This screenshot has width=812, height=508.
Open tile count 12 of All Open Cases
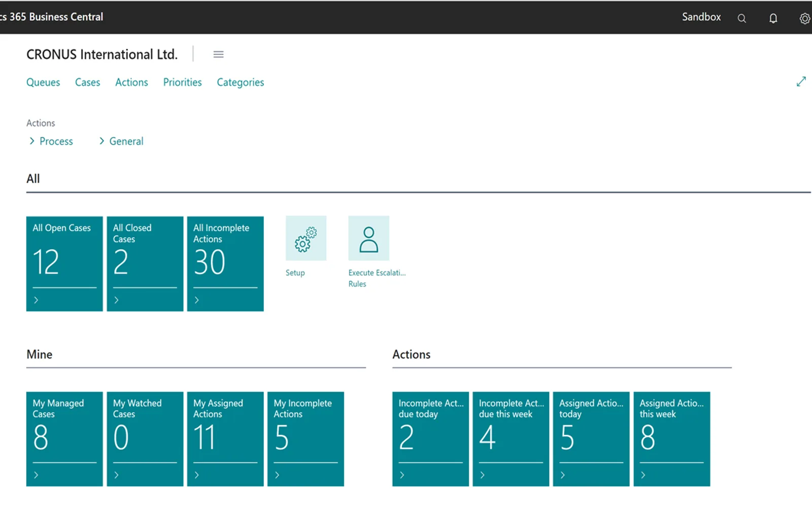(46, 262)
